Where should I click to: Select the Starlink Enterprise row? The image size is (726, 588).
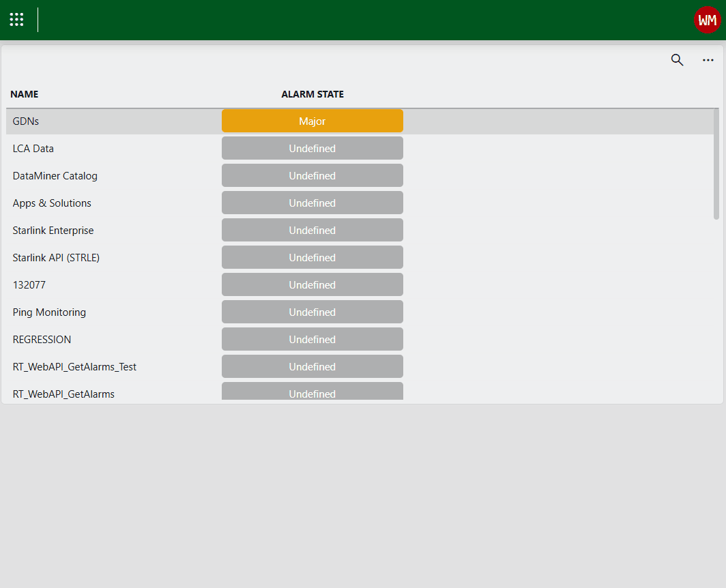53,231
